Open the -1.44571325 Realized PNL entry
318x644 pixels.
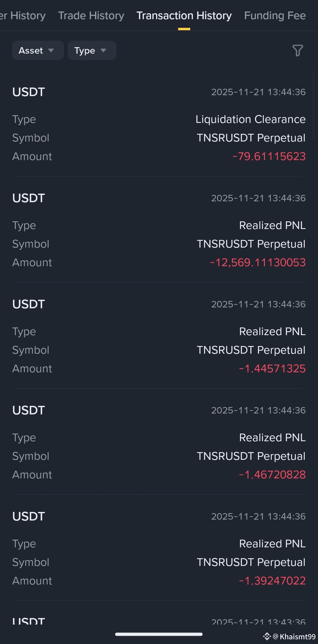pyautogui.click(x=159, y=336)
